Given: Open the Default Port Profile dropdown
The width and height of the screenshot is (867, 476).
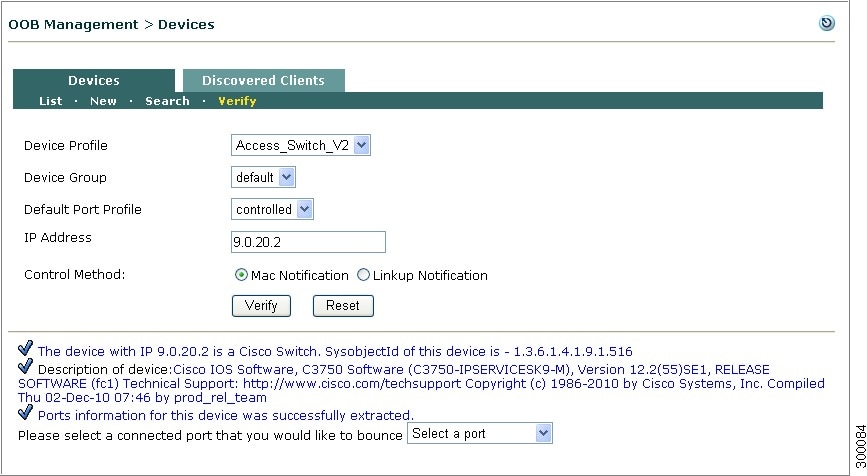Looking at the screenshot, I should pyautogui.click(x=272, y=210).
